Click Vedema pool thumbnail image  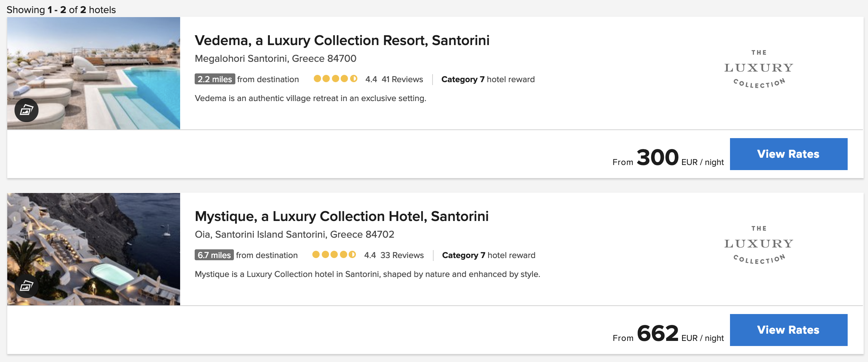94,73
